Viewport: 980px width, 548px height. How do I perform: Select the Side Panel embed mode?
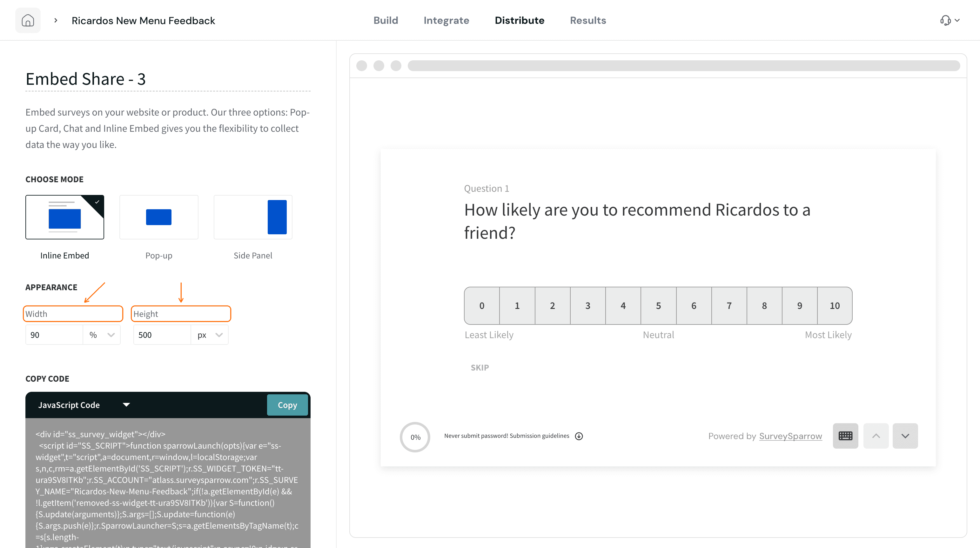pos(252,217)
